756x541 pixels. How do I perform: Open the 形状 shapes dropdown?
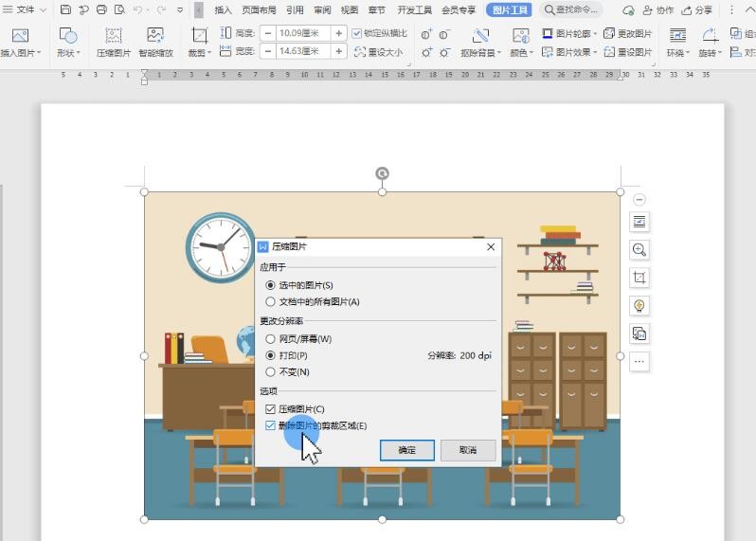click(67, 53)
